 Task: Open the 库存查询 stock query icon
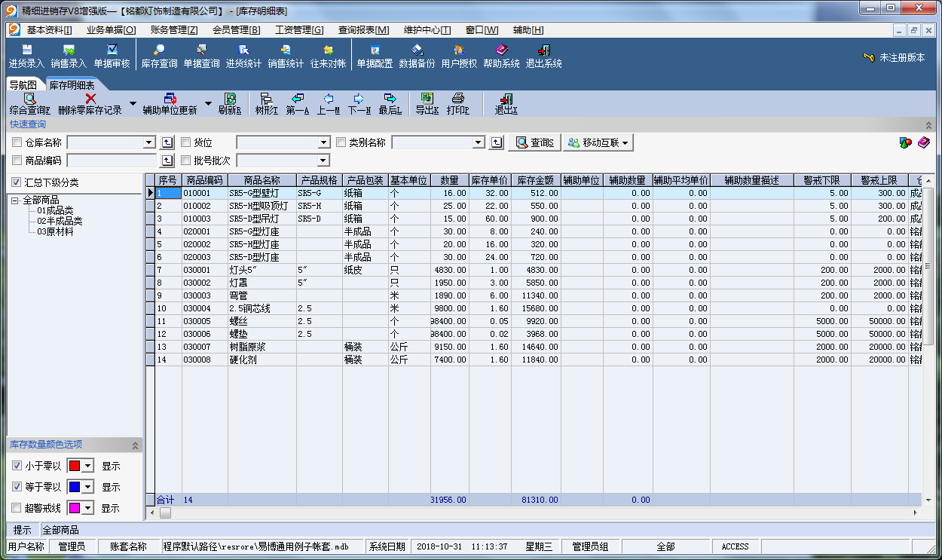click(159, 56)
